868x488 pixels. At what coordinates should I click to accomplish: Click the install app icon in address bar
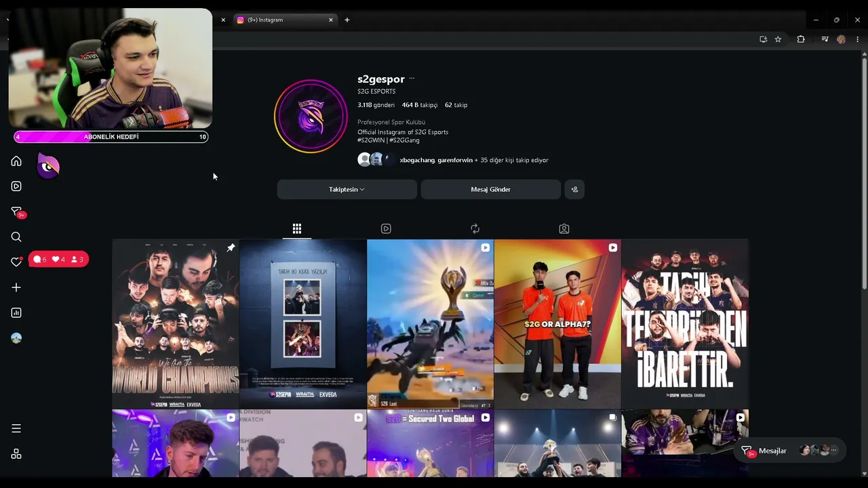[x=763, y=39]
